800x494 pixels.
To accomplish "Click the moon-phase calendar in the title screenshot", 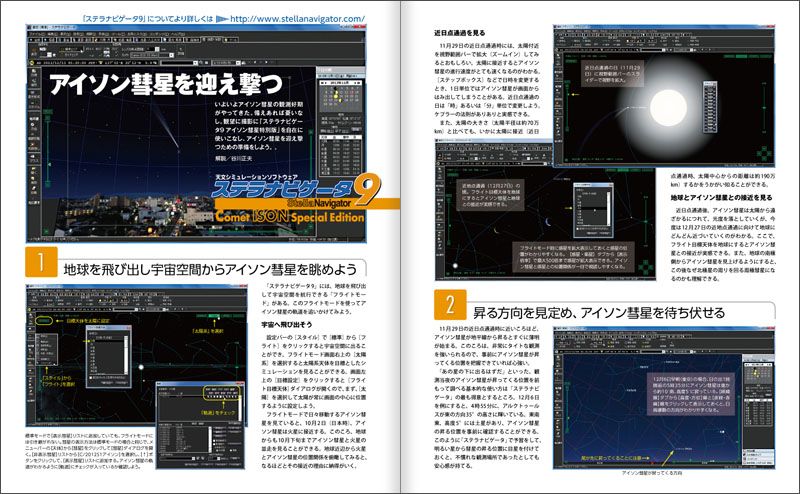I will tap(340, 94).
